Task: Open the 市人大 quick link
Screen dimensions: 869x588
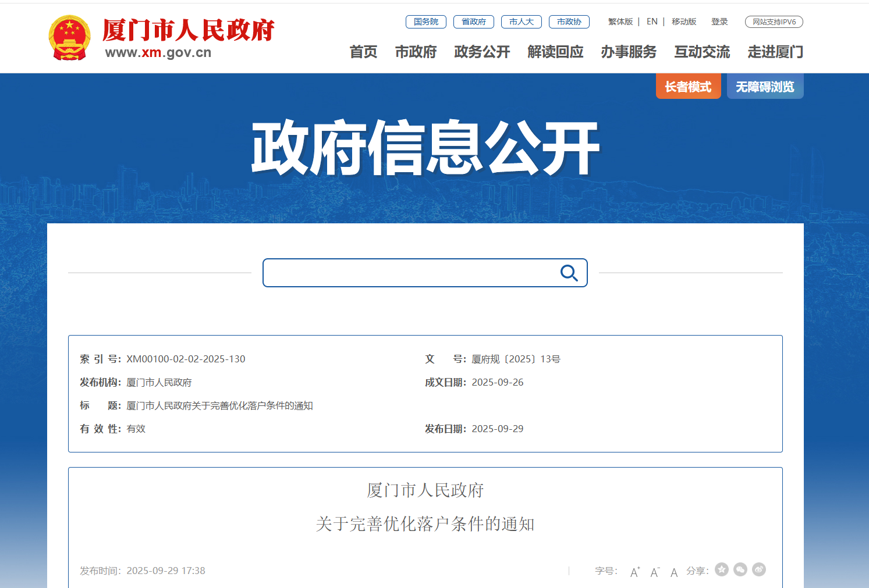Action: [522, 22]
